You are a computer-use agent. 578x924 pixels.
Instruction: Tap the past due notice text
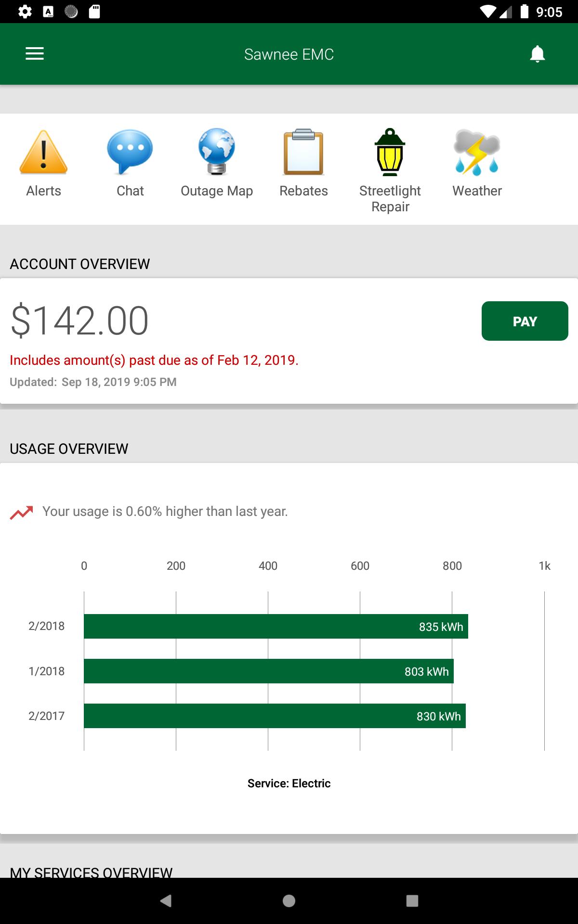154,360
